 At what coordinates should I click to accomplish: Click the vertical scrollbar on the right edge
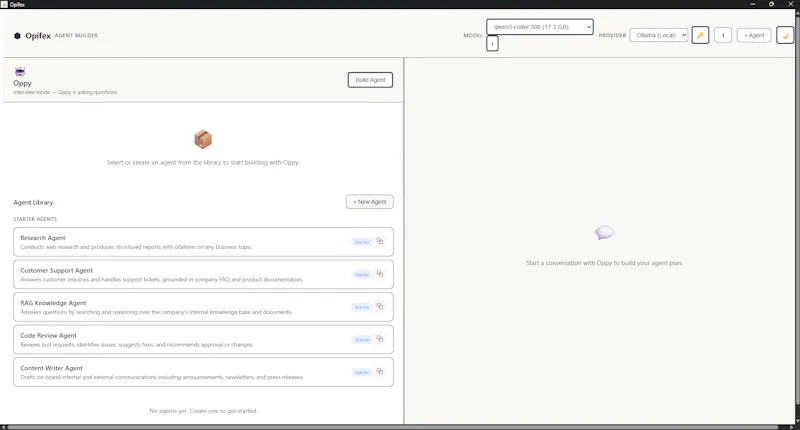[x=797, y=209]
